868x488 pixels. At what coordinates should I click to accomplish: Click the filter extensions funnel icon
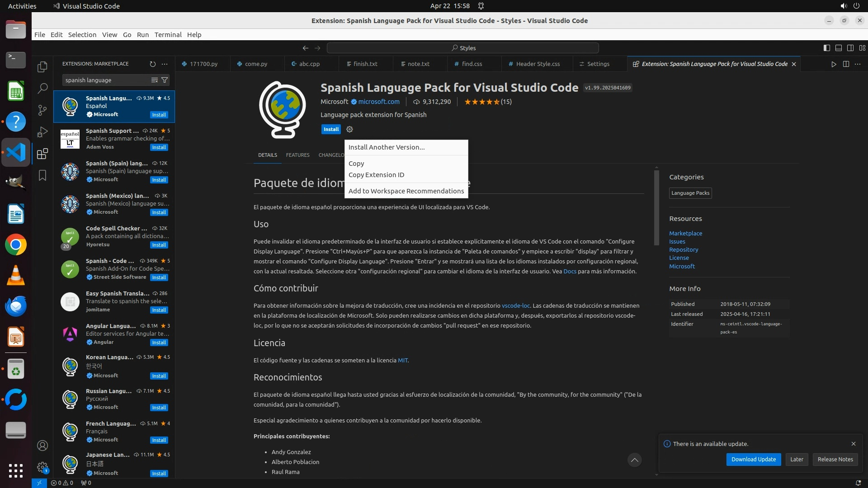tap(165, 80)
